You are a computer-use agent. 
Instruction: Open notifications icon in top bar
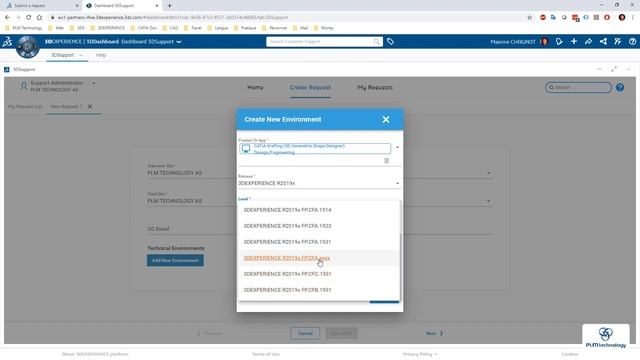559,42
